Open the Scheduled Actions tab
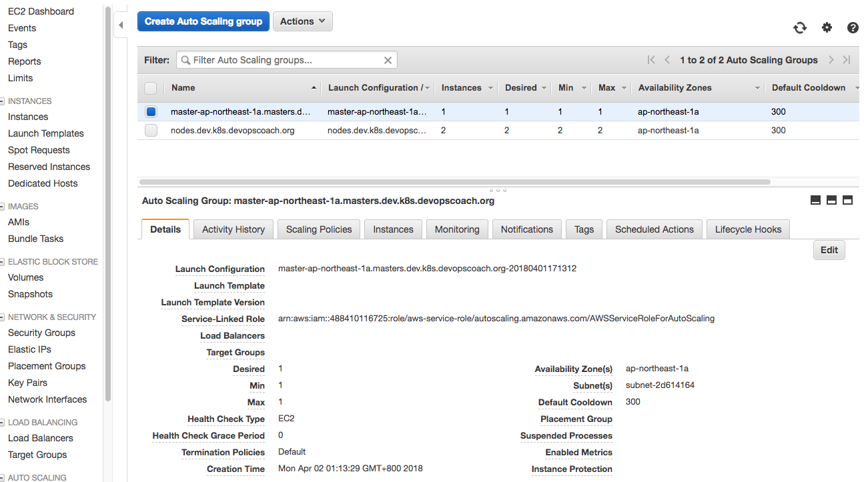The height and width of the screenshot is (482, 868). (x=655, y=229)
